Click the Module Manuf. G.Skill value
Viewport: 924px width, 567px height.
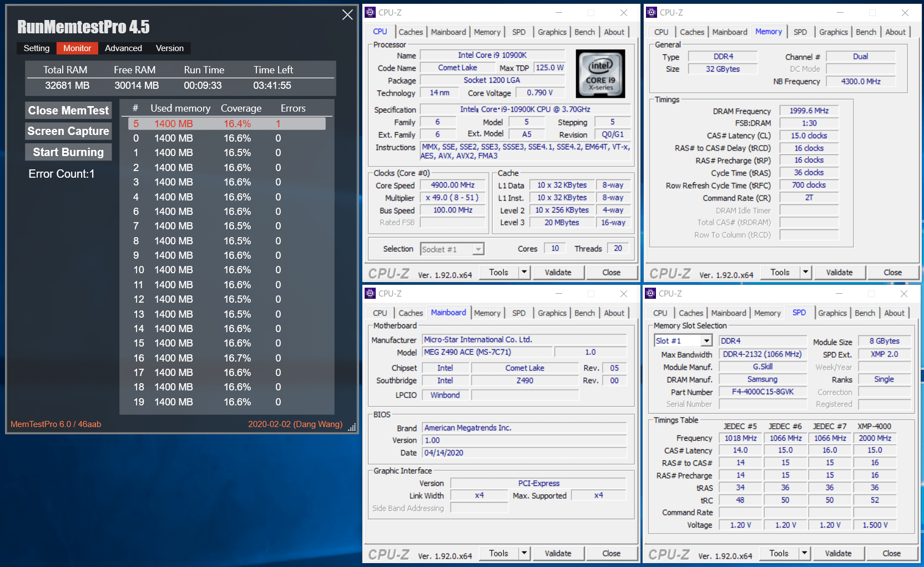[x=762, y=367]
